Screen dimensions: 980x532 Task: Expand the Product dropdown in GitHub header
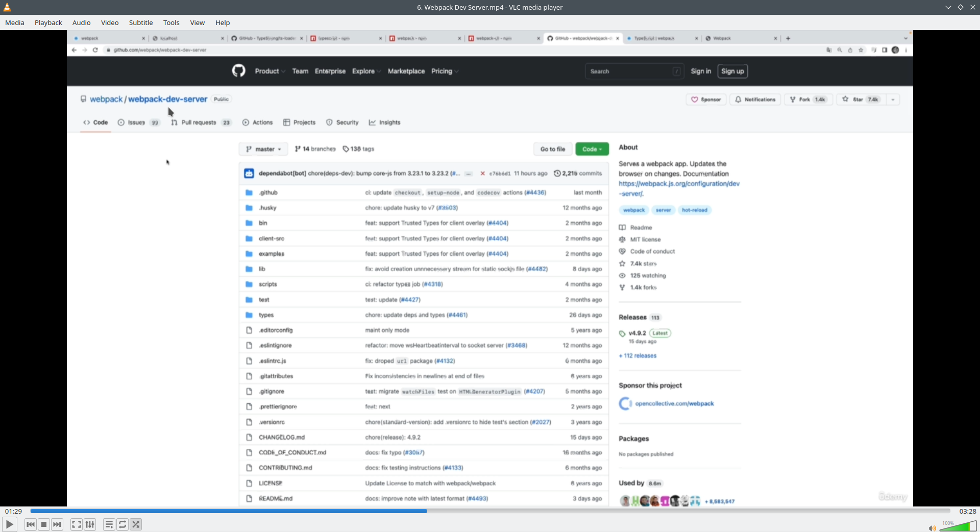270,71
